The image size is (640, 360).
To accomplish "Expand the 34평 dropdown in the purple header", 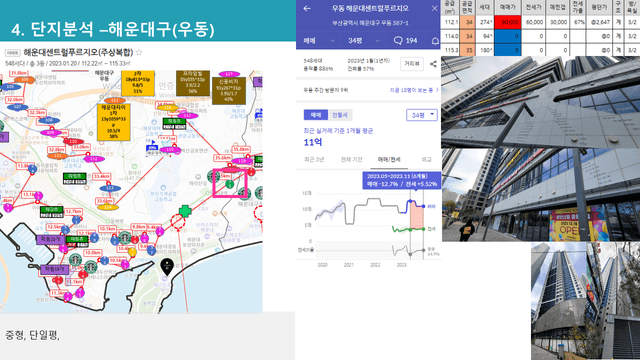I will click(364, 40).
